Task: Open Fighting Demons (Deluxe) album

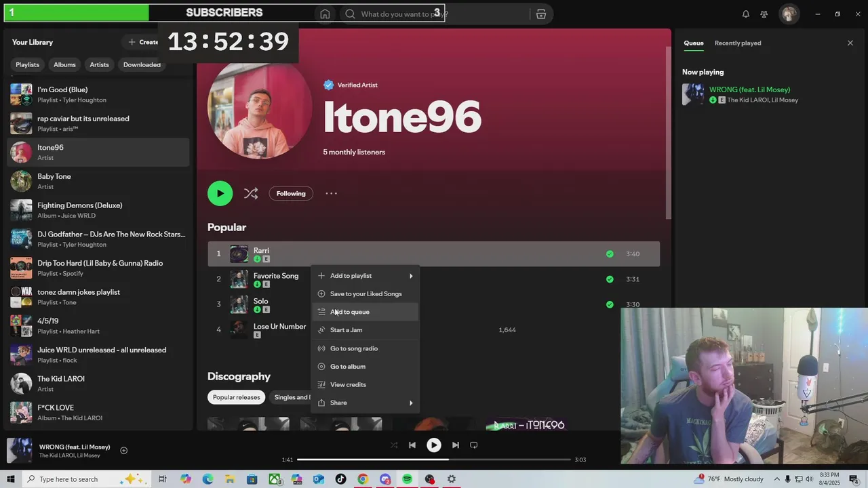Action: click(x=98, y=210)
